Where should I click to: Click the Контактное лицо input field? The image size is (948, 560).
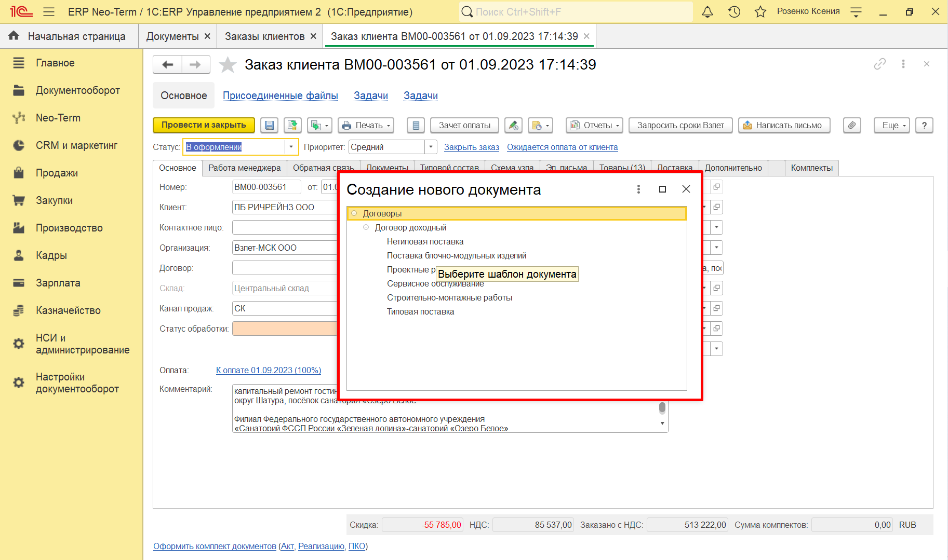point(285,227)
